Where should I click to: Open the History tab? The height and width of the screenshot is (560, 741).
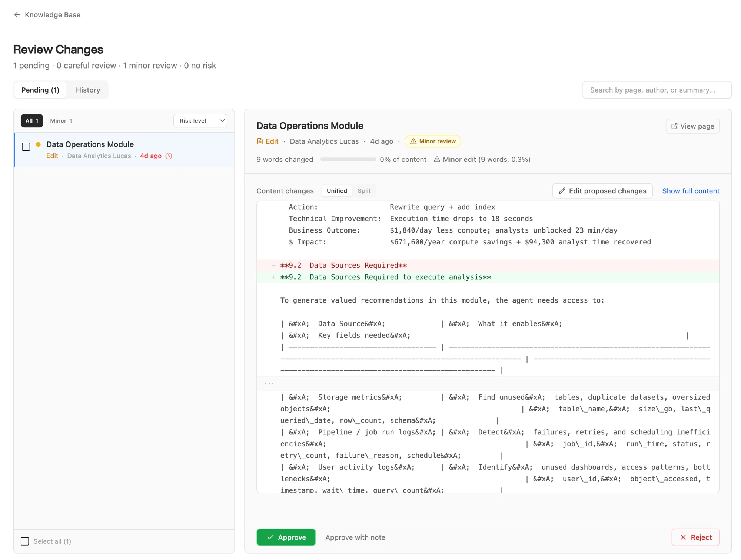[x=88, y=90]
